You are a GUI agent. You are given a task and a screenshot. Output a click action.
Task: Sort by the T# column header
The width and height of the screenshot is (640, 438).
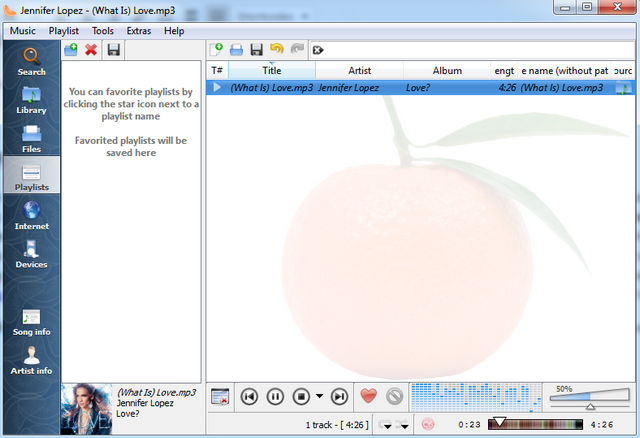click(x=217, y=71)
